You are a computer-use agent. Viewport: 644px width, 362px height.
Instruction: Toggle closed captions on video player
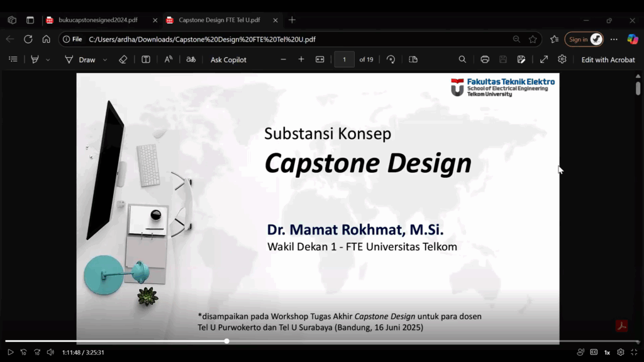tap(594, 353)
